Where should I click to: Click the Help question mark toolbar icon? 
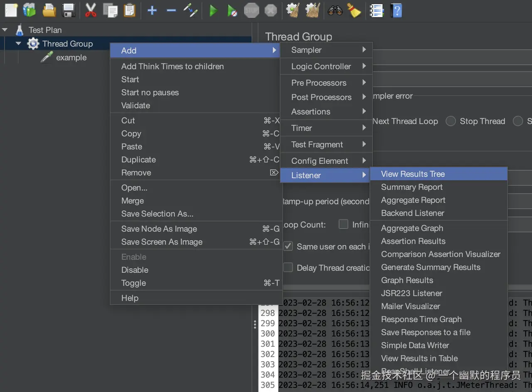click(397, 10)
